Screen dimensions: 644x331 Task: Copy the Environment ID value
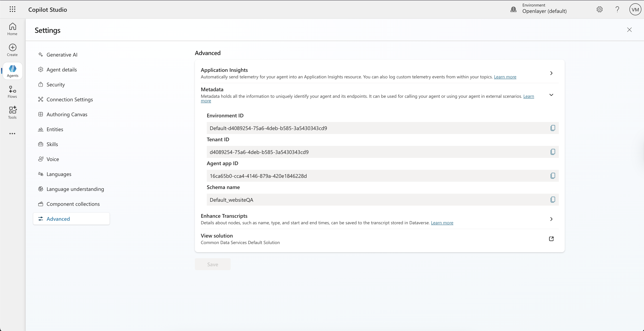553,128
